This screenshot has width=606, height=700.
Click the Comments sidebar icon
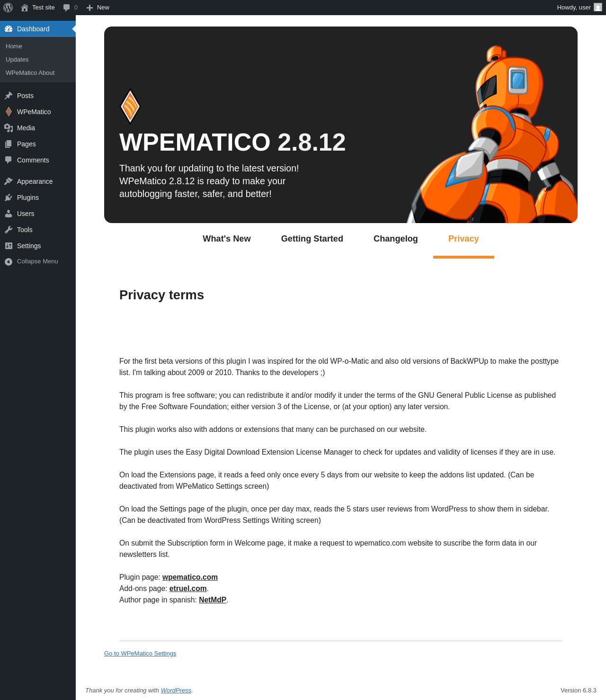point(9,160)
